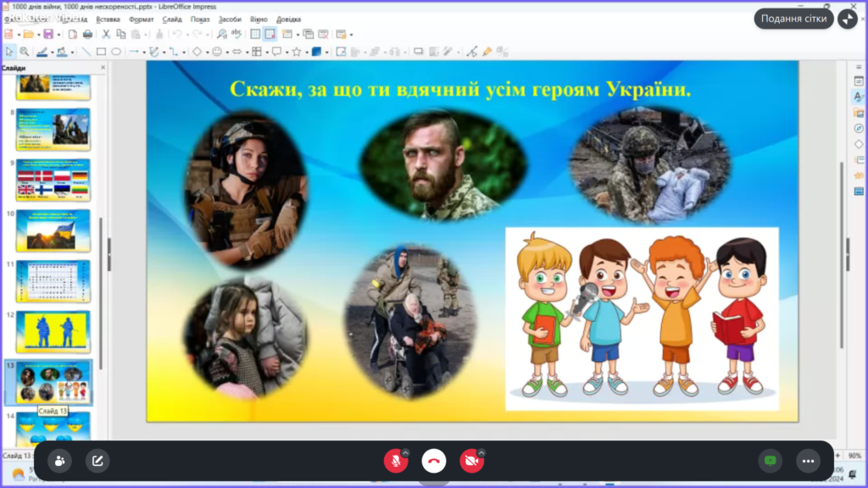Click the Подання сітки button
Viewport: 868px width, 488px height.
[x=793, y=19]
